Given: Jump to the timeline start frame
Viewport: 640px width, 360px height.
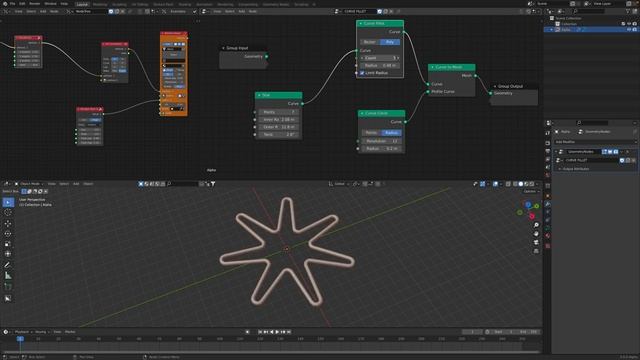Looking at the screenshot, I should (x=260, y=332).
